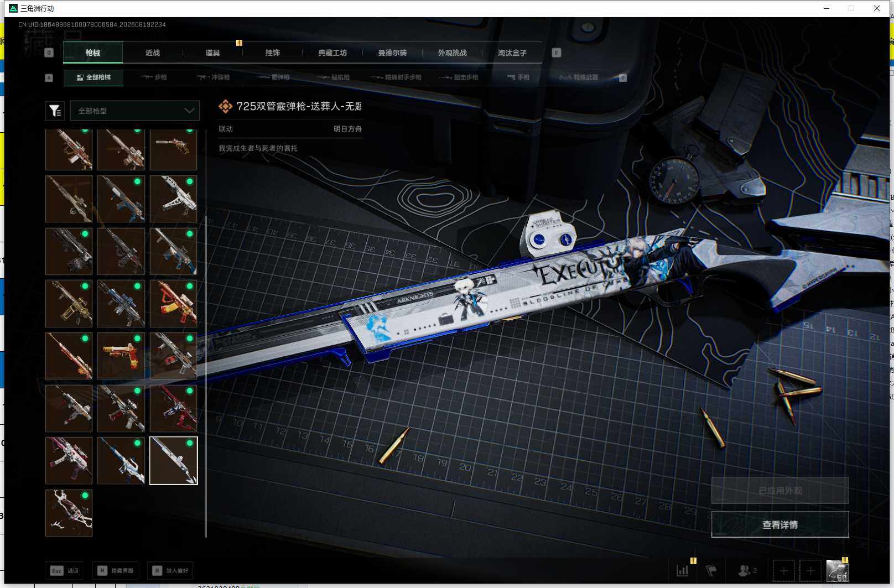894x588 pixels.
Task: Select the gold pistol skin thumbnail
Action: 121,356
